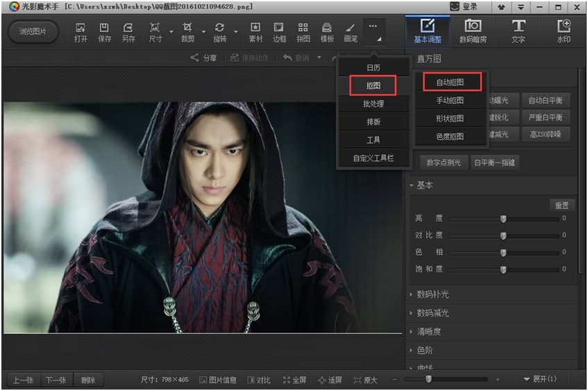Screen dimensions: 588x391
Task: Open the 水印 watermark panel
Action: [x=564, y=31]
